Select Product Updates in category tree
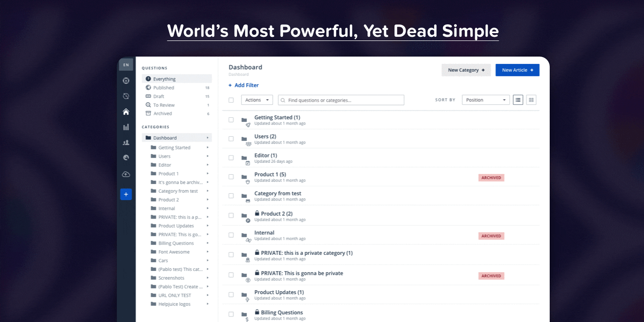Screen dimensions: 644x322 [176, 226]
